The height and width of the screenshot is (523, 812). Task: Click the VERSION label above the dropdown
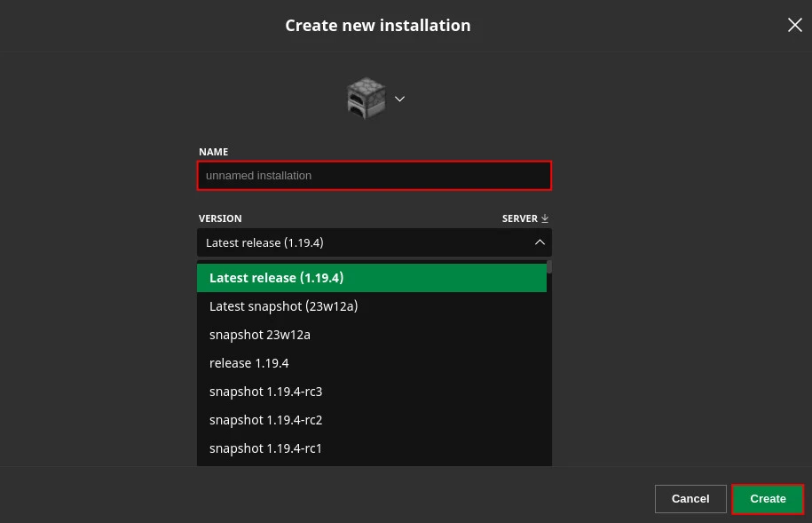point(220,218)
